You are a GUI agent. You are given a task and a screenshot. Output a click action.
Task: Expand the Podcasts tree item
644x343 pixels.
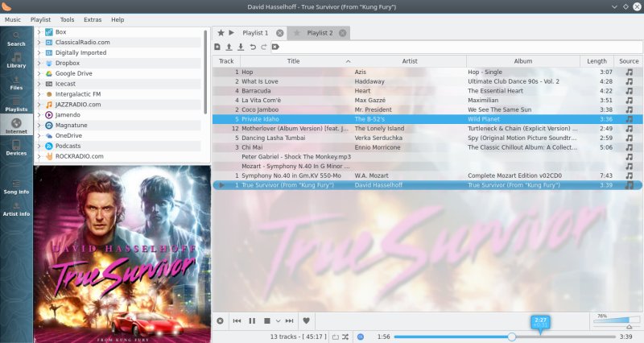tap(39, 146)
